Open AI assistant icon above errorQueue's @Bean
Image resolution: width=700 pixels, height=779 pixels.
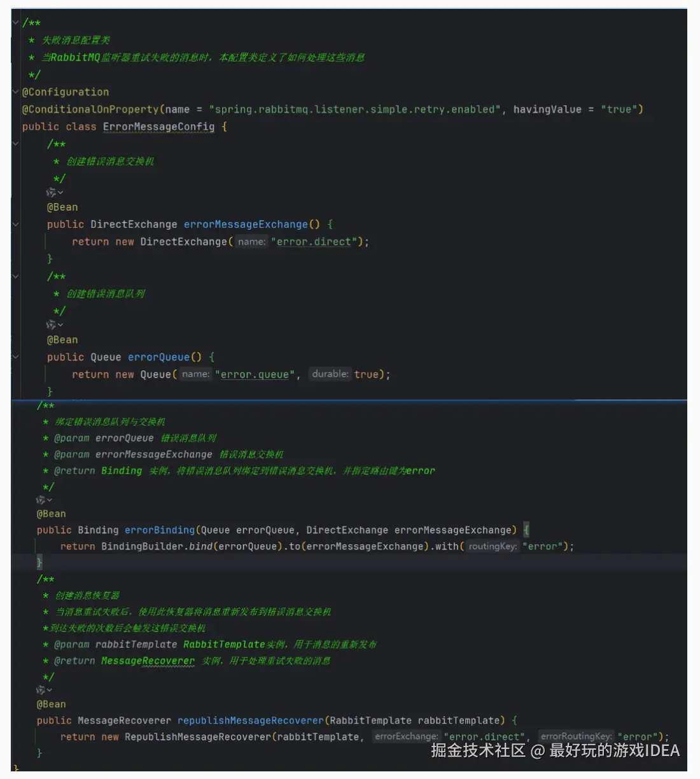click(54, 325)
